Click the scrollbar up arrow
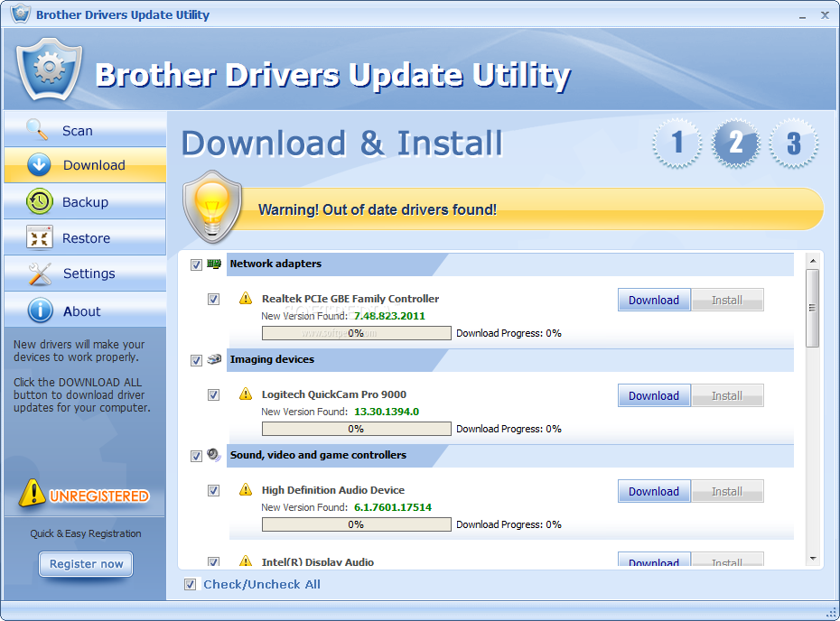The image size is (840, 621). coord(813,261)
